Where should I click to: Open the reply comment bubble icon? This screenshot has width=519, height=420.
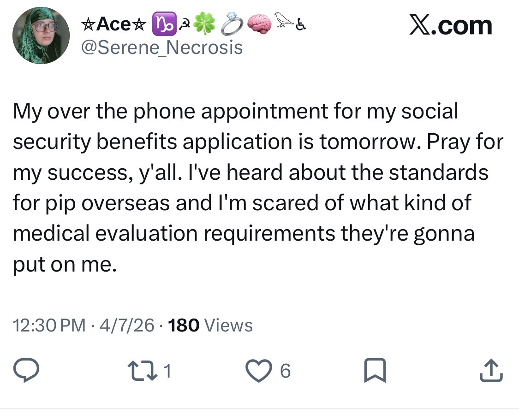click(x=26, y=370)
